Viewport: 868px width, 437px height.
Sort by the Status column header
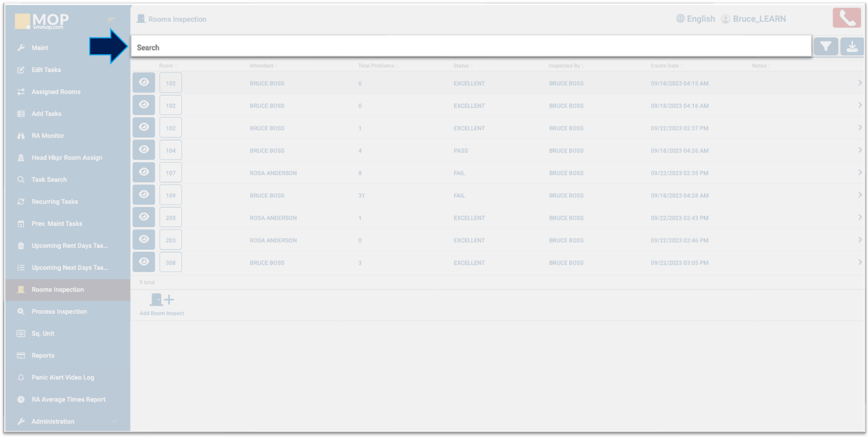(x=461, y=66)
